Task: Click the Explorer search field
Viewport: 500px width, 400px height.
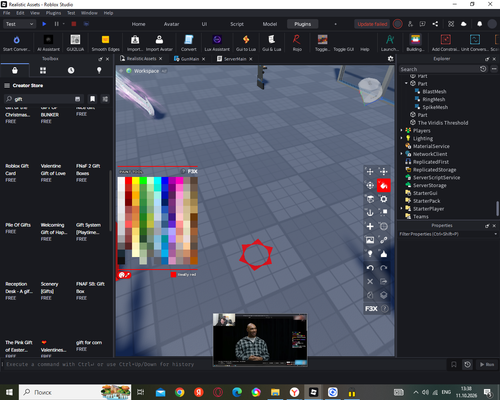Action: tap(439, 69)
